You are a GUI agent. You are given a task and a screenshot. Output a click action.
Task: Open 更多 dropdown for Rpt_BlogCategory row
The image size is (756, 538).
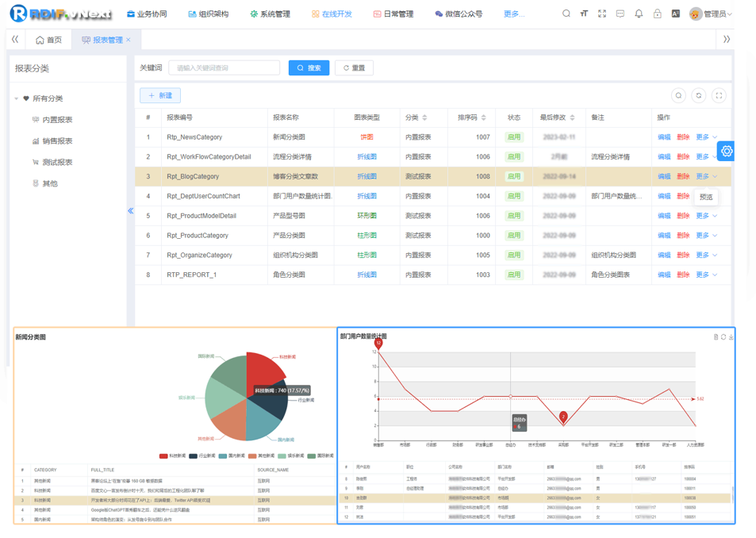(x=706, y=176)
